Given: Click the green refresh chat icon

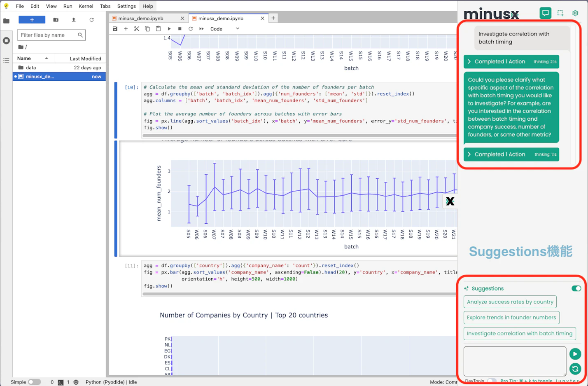Looking at the screenshot, I should coord(575,369).
